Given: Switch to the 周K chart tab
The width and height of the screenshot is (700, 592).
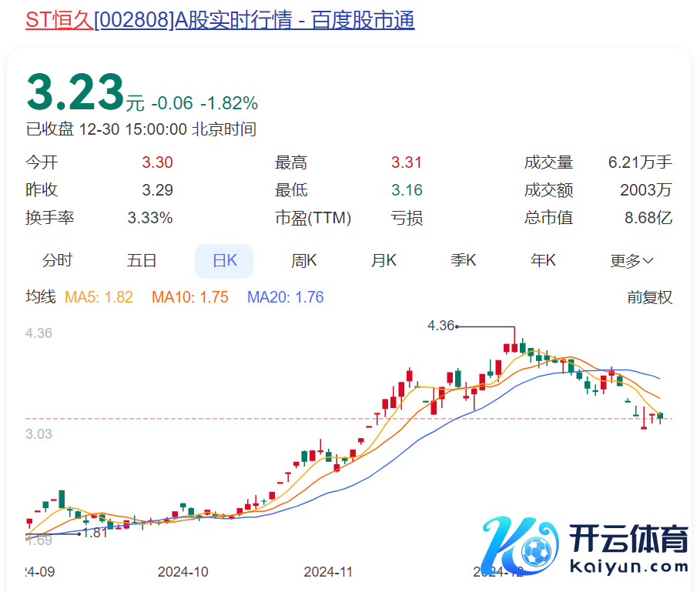Looking at the screenshot, I should 303,261.
